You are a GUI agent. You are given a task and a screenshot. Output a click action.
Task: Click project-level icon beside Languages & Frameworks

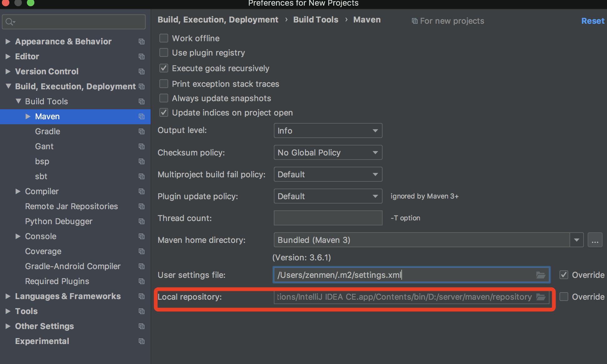click(142, 296)
